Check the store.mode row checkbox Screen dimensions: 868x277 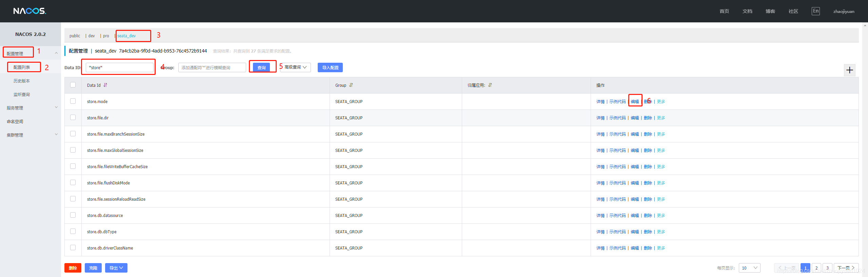[73, 101]
